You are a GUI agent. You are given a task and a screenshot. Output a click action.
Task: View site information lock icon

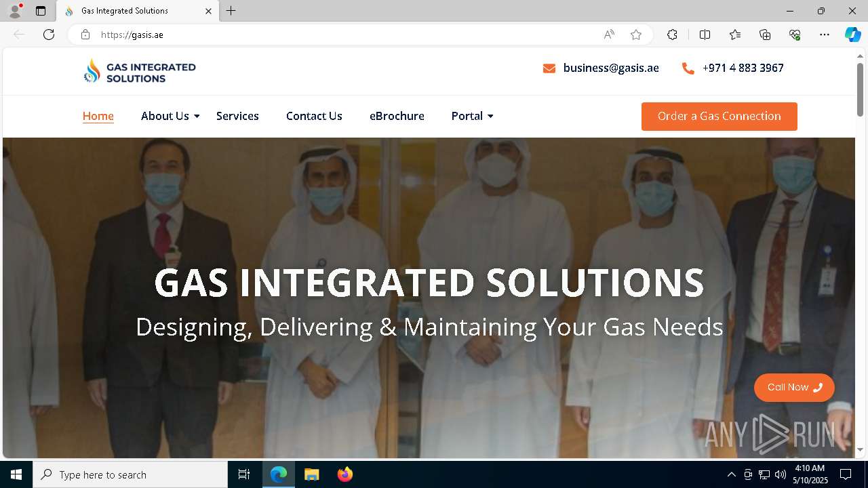(85, 35)
